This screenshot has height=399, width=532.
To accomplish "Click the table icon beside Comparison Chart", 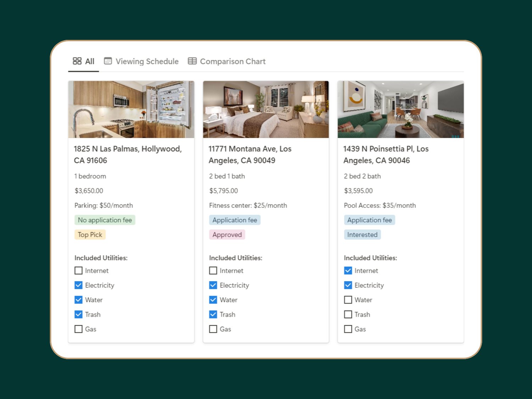I will point(192,61).
